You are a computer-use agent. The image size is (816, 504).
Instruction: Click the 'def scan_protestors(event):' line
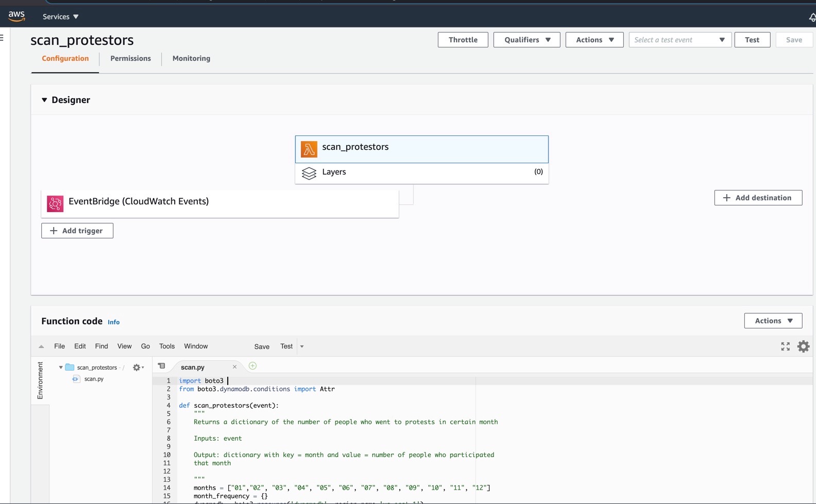229,406
